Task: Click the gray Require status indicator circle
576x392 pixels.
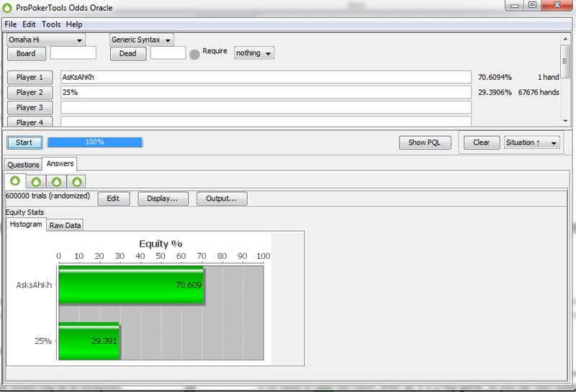Action: [194, 55]
